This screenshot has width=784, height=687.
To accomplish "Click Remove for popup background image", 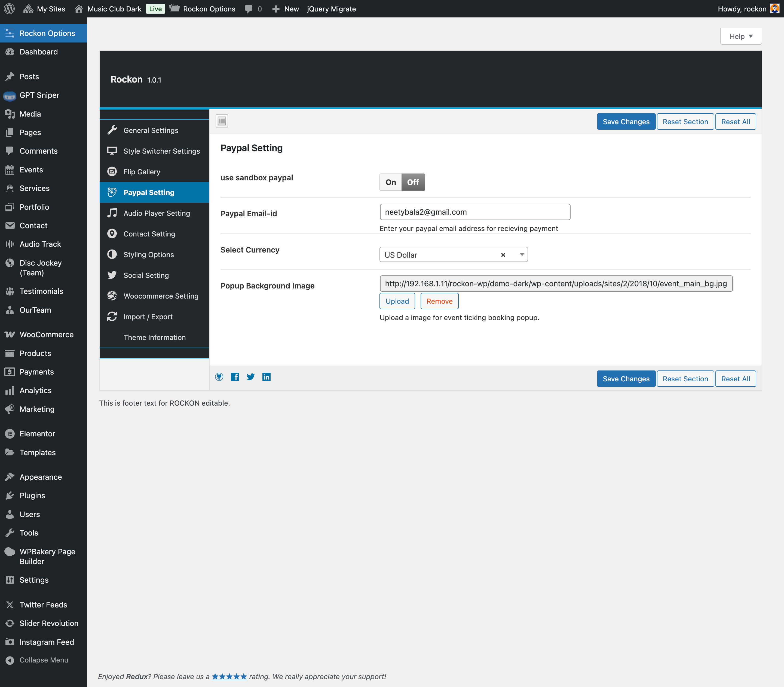I will click(x=439, y=301).
